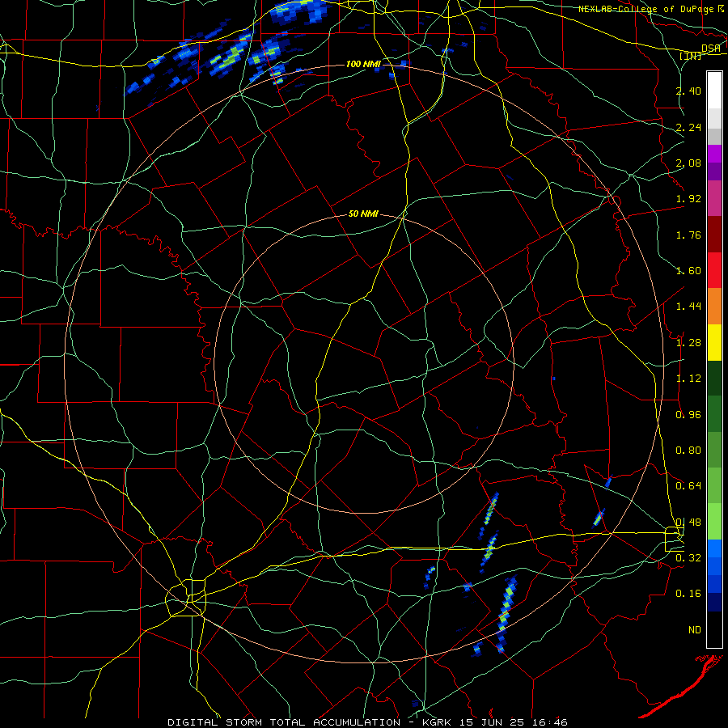Select the 0.16 scale label
The image size is (728, 728).
688,594
